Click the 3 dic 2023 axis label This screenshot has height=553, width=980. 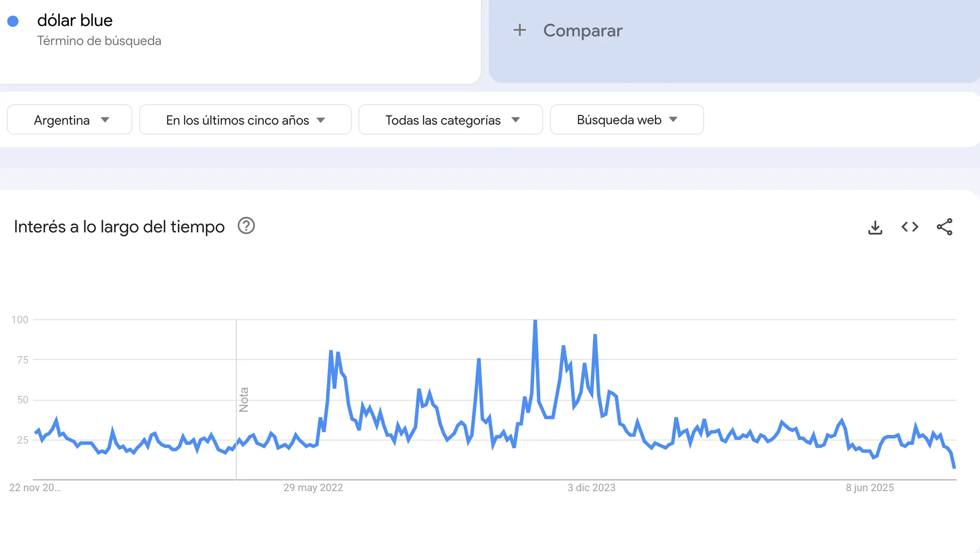click(591, 487)
